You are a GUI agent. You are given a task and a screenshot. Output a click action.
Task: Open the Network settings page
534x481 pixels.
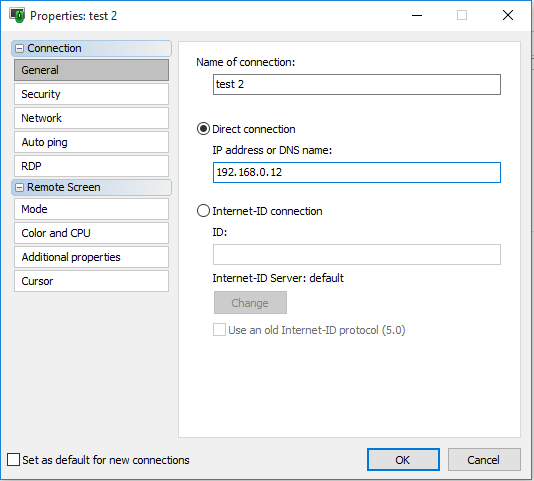coord(91,118)
